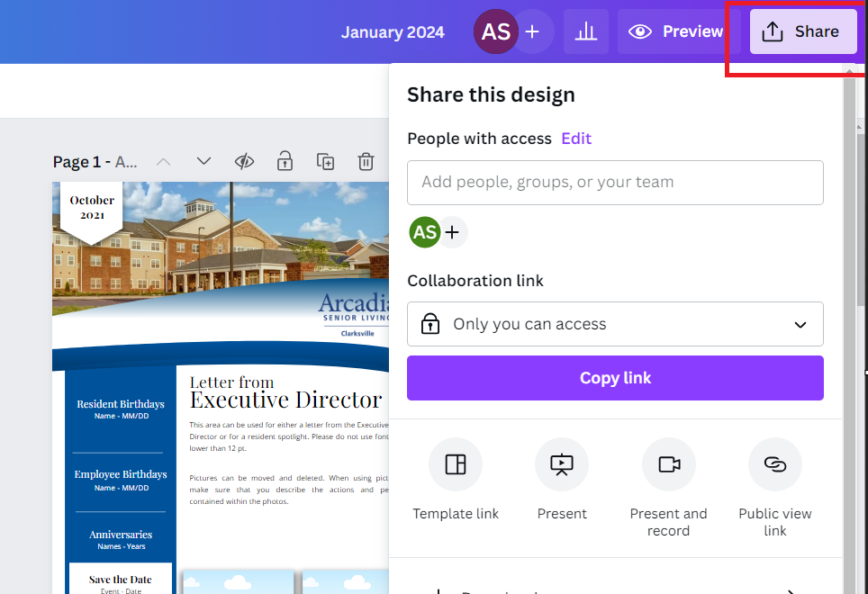
Task: Select the Template link option
Action: 456,480
